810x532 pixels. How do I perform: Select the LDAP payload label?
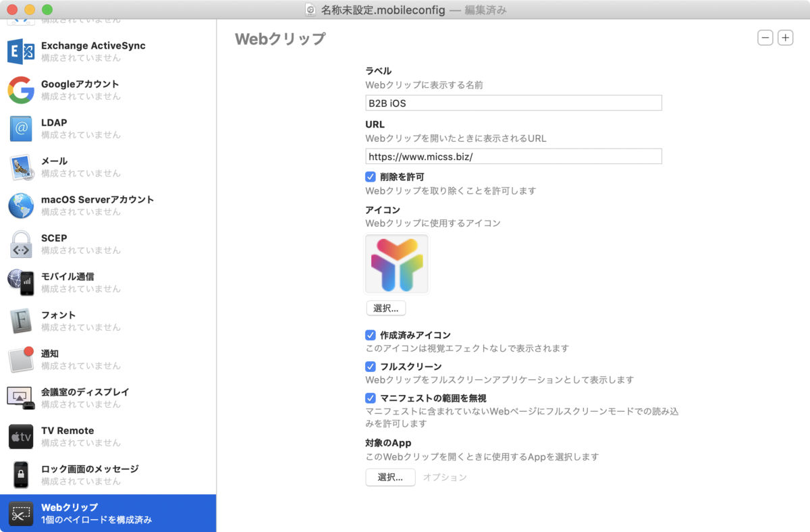pos(54,122)
